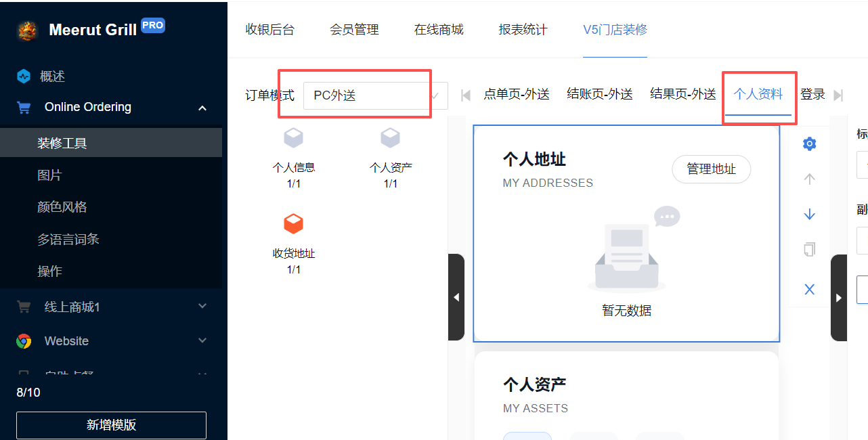Expand the Website sidebar section
The height and width of the screenshot is (440, 868).
(x=202, y=340)
